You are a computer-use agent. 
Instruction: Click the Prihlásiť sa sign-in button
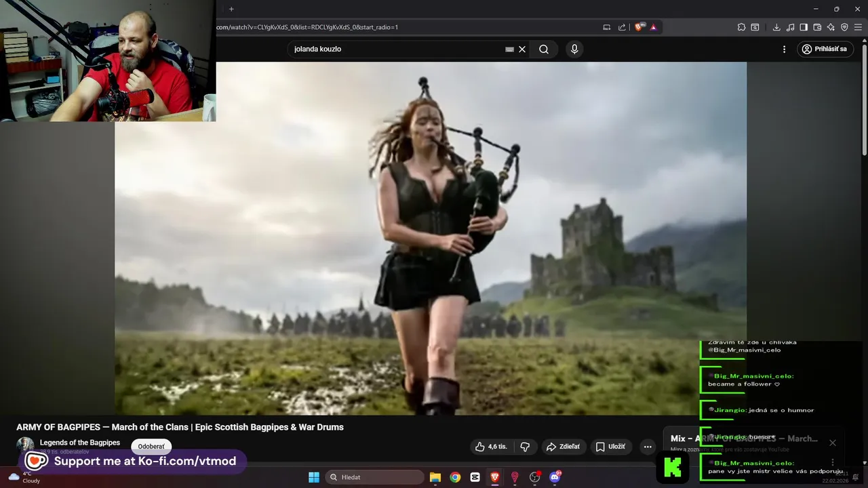(825, 49)
